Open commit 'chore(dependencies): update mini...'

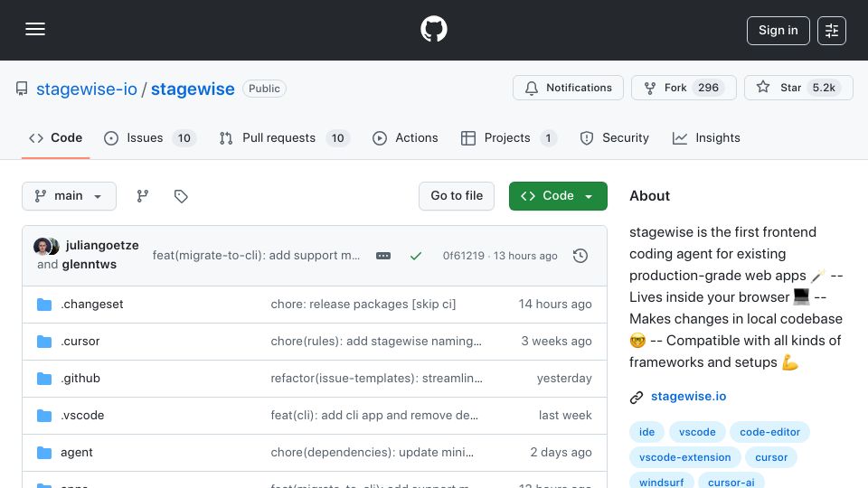(372, 453)
